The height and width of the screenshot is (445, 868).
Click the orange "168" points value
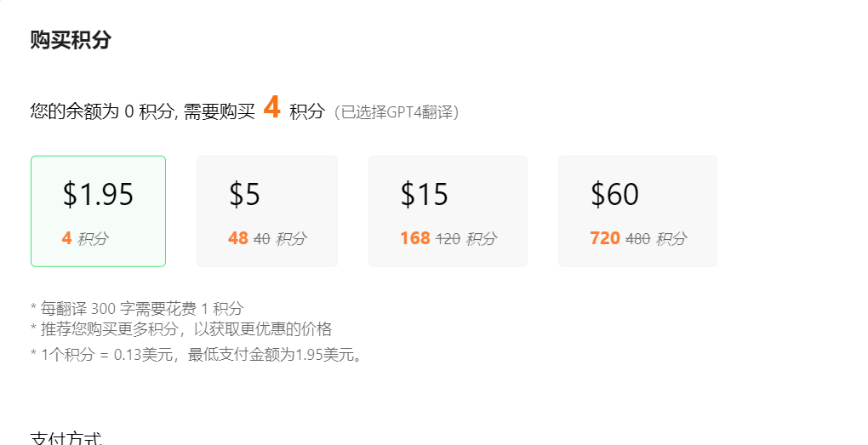(415, 238)
